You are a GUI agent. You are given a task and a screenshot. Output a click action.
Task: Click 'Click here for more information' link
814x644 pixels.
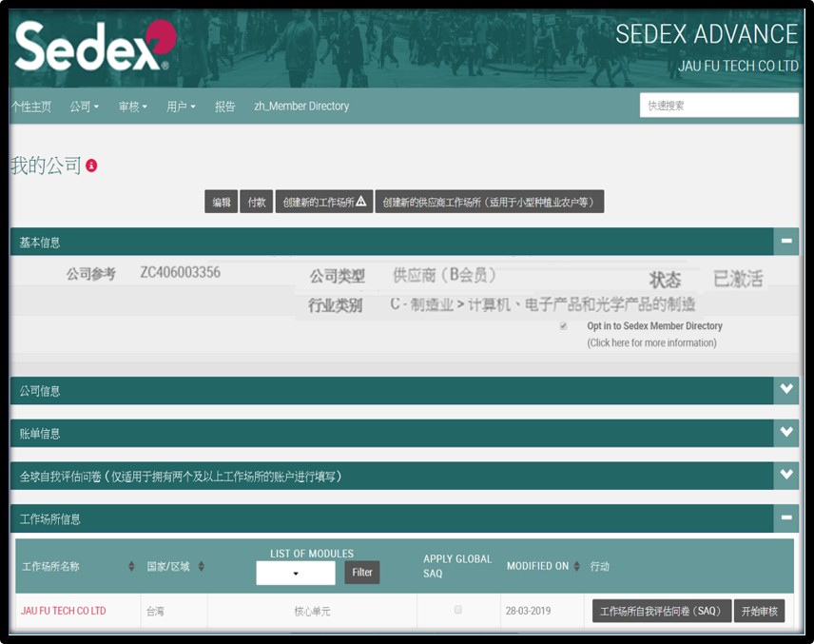(651, 342)
